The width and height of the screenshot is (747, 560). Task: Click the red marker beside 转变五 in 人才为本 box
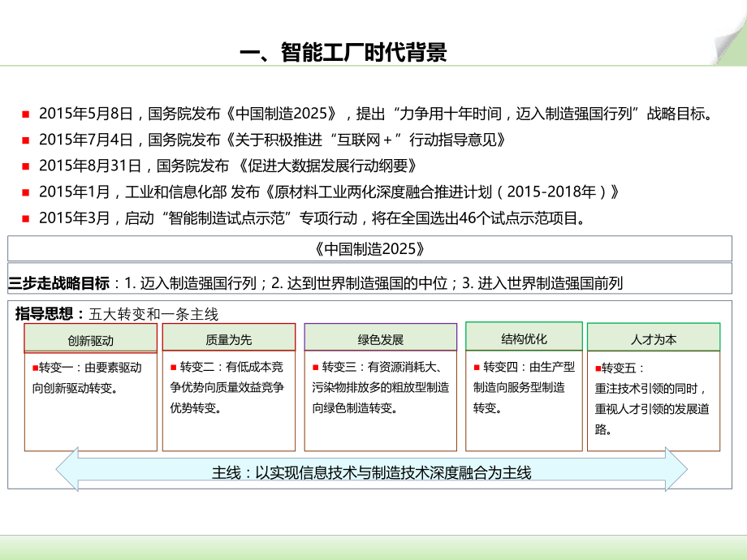(x=598, y=368)
